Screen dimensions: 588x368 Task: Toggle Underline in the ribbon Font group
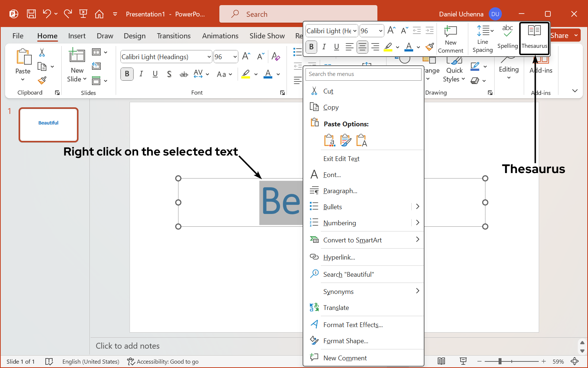(x=155, y=74)
